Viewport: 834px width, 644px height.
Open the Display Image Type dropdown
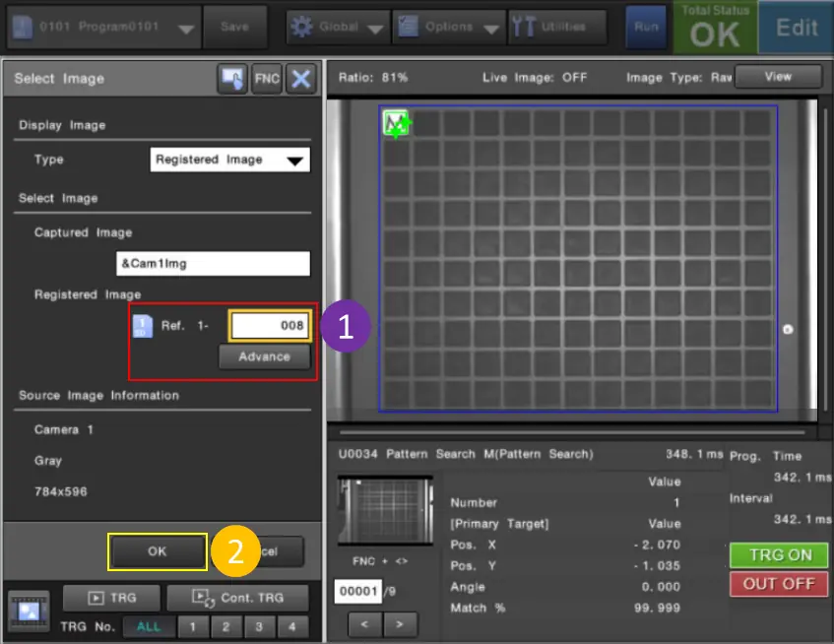pyautogui.click(x=231, y=161)
